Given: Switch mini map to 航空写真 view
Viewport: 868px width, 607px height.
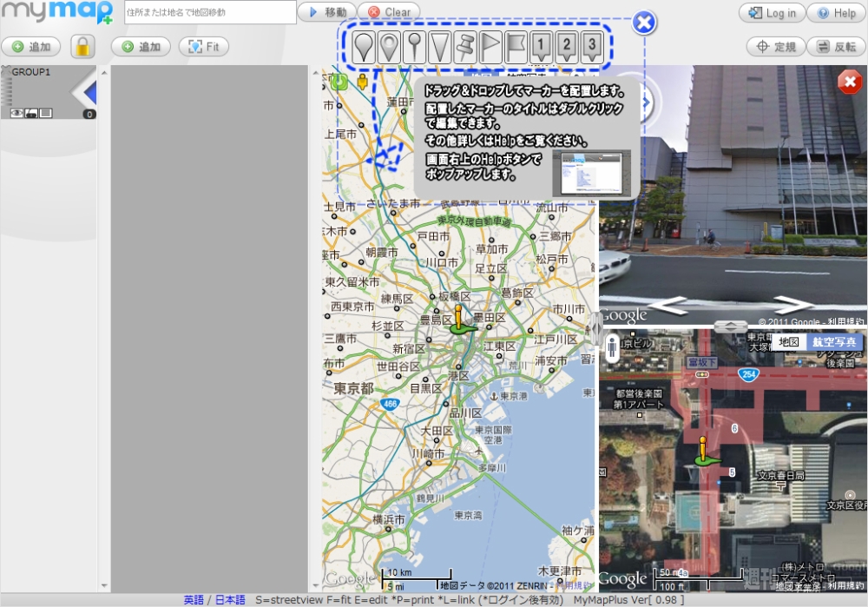Looking at the screenshot, I should click(833, 342).
